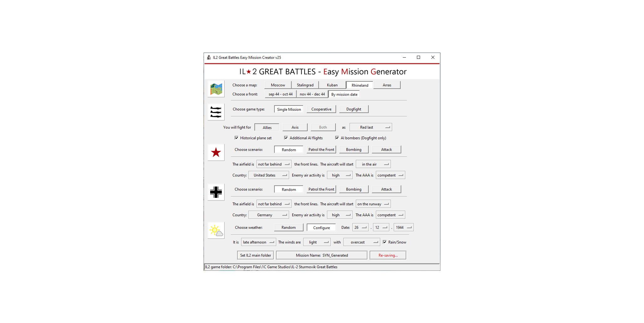This screenshot has width=644, height=323.
Task: Open Axis AAA competent dropdown
Action: click(x=391, y=215)
